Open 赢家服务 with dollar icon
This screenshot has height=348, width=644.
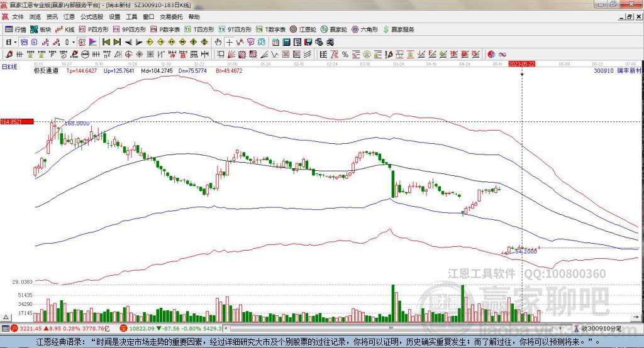coord(399,30)
